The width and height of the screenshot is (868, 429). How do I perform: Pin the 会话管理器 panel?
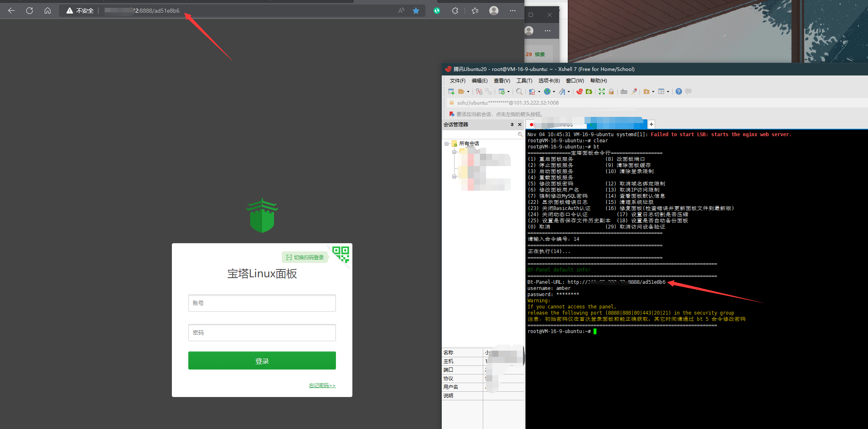pyautogui.click(x=512, y=125)
